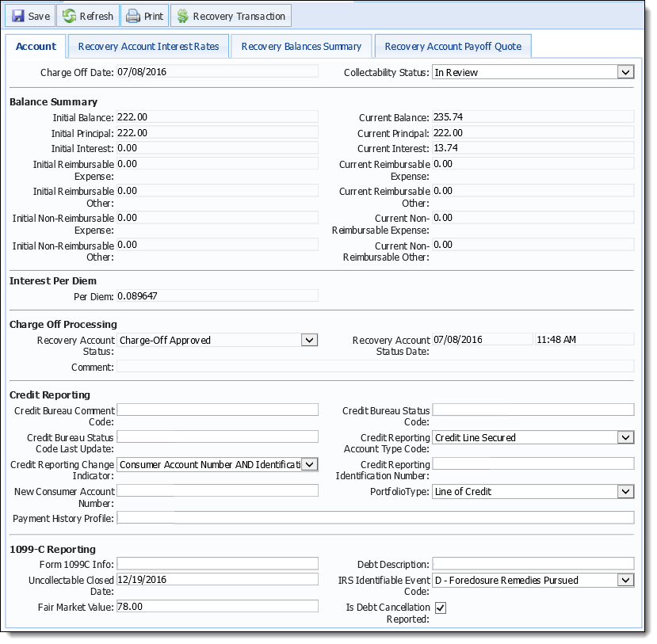Image resolution: width=657 pixels, height=644 pixels.
Task: Click the 1099-C Reporting heading
Action: click(x=52, y=549)
